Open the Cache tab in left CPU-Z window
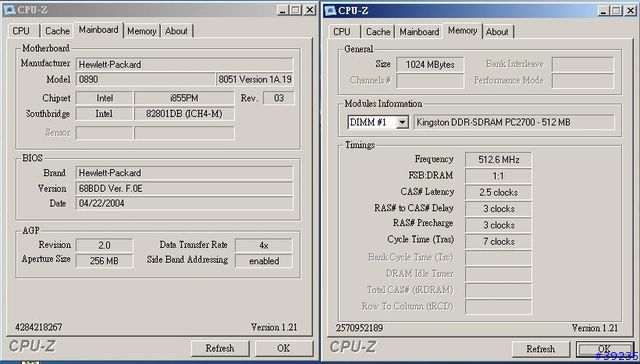 [x=57, y=31]
